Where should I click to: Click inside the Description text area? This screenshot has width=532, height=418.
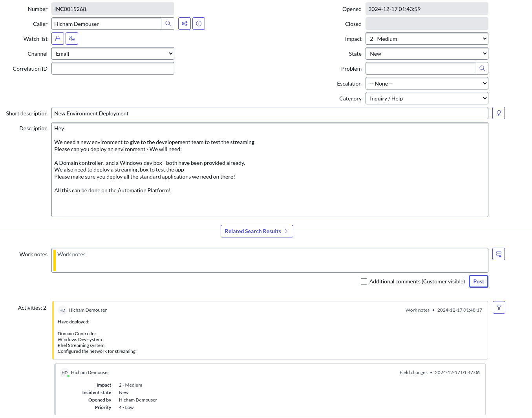click(270, 170)
